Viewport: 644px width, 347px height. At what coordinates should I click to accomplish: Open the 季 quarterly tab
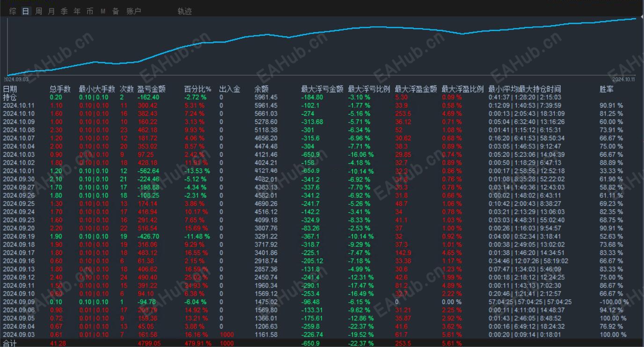click(64, 11)
